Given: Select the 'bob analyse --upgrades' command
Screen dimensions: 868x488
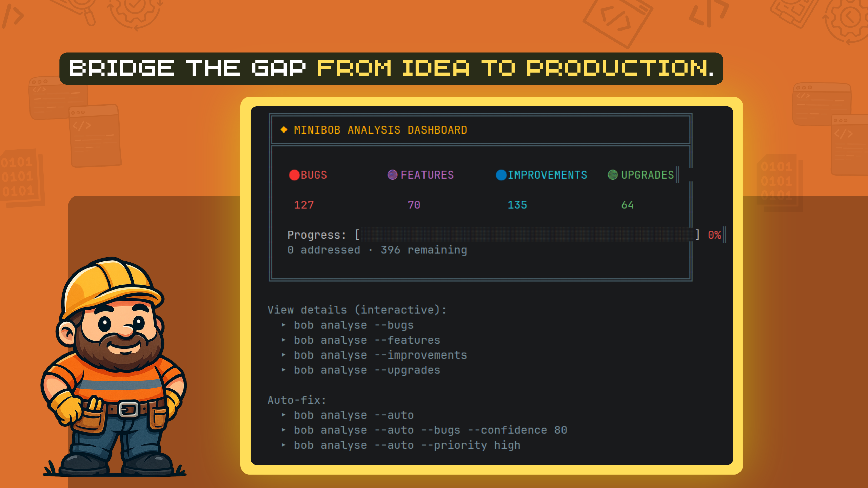Looking at the screenshot, I should coord(367,370).
